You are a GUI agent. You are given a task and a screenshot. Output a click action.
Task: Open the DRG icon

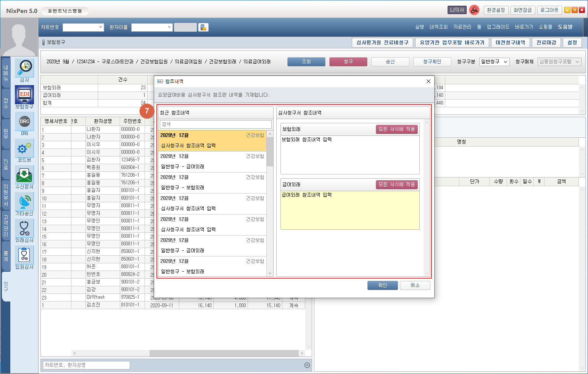24,122
